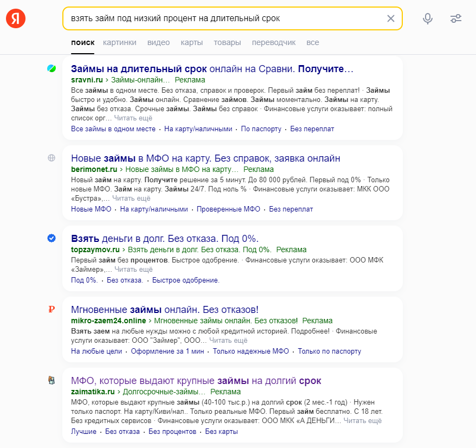
Task: Open «На любые цели» sitelink
Action: pyautogui.click(x=97, y=351)
